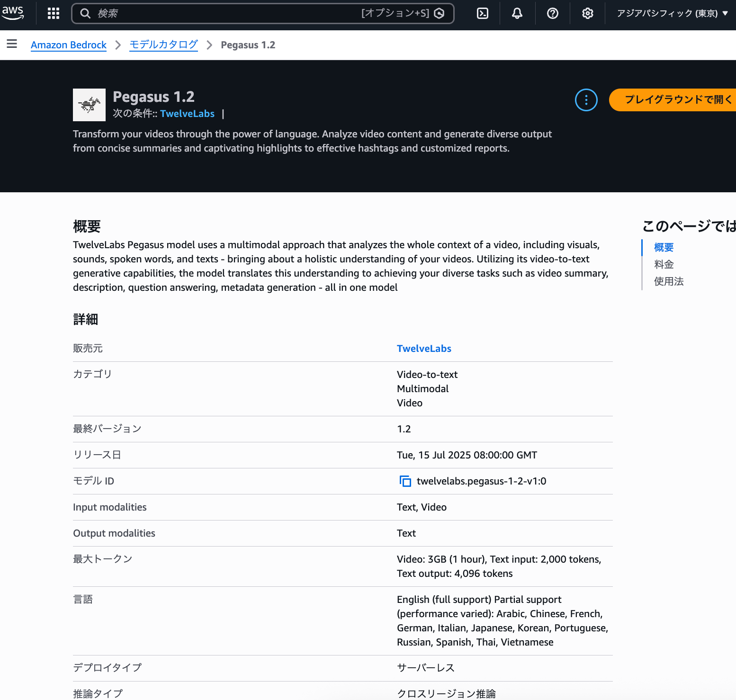The width and height of the screenshot is (736, 700).
Task: Open the AWS services grid icon
Action: tap(53, 13)
